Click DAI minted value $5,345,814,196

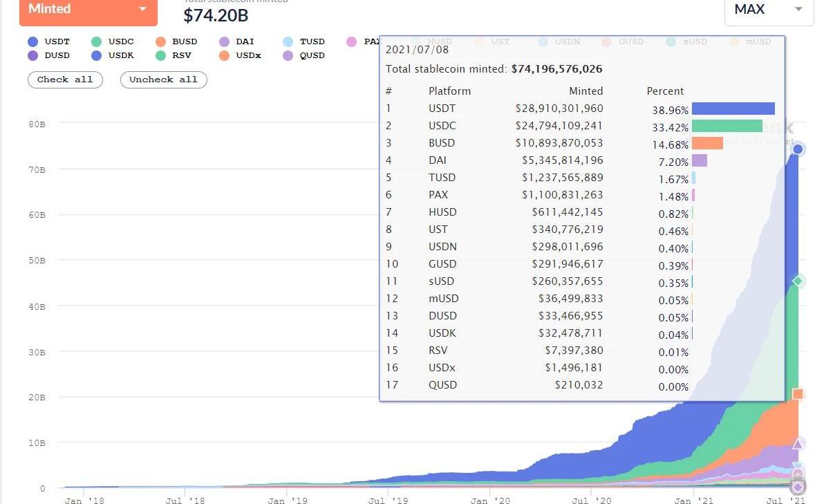point(563,160)
